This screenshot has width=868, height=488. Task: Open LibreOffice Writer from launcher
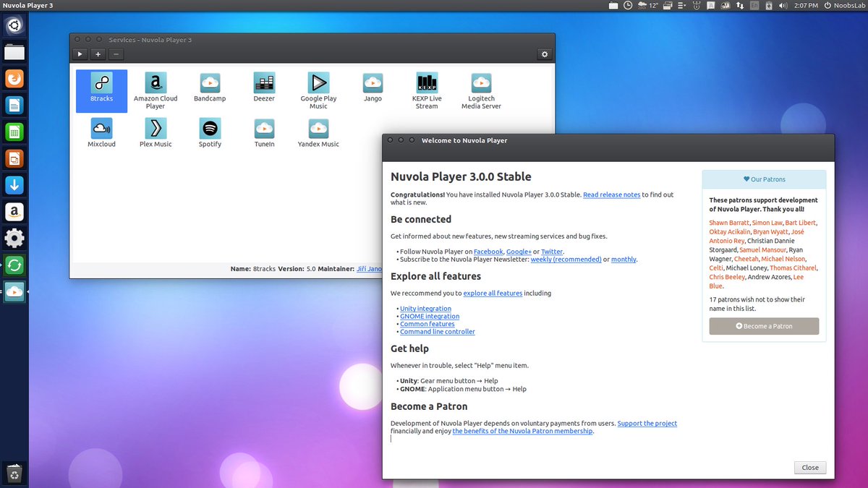14,105
